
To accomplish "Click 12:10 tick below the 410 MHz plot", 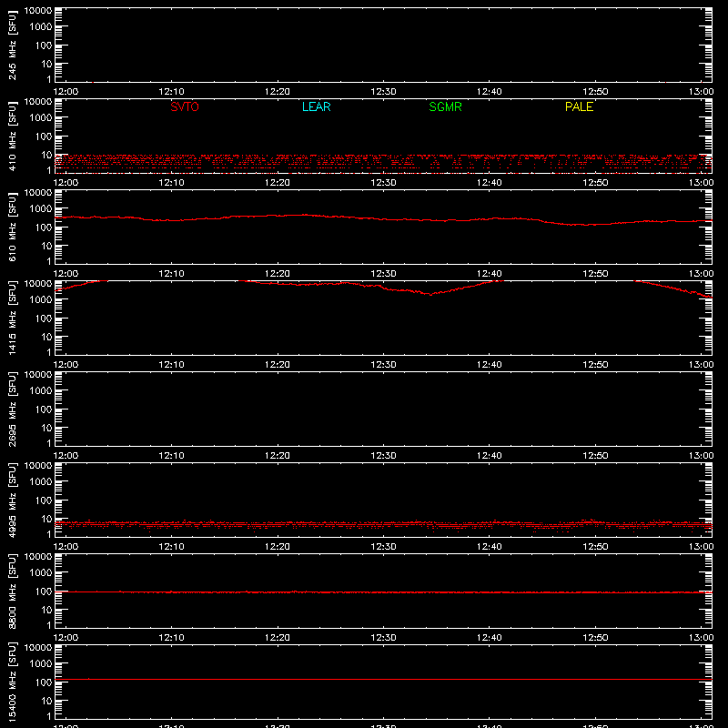I will coord(171,183).
